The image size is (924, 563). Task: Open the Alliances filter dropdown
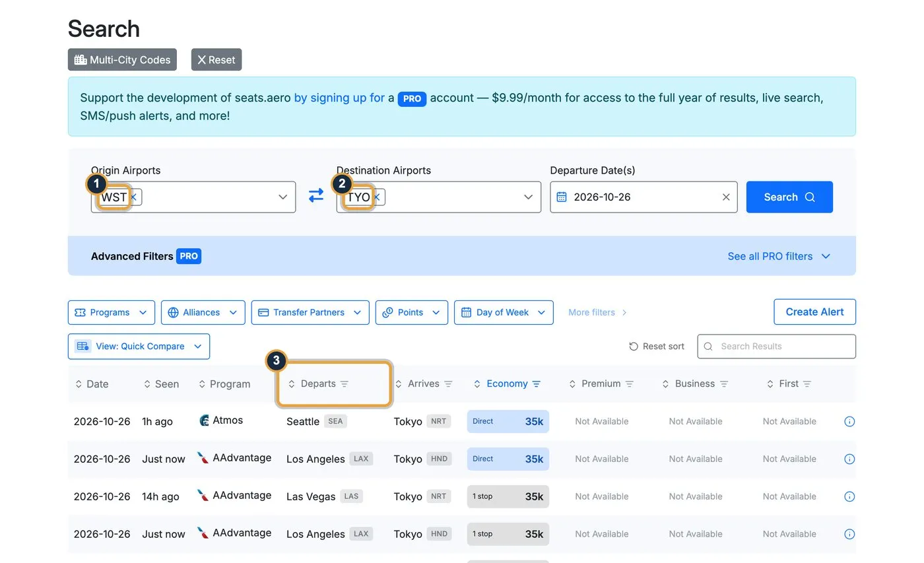pos(203,312)
